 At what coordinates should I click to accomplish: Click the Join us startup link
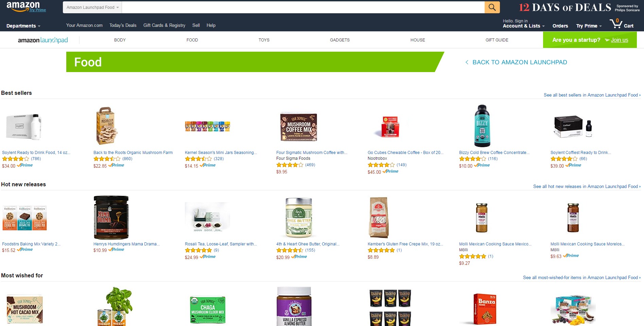click(x=620, y=40)
